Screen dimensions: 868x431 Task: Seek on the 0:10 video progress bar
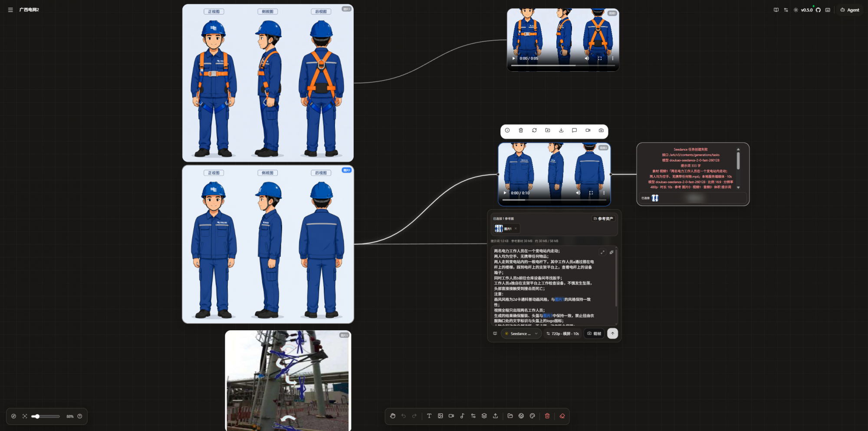click(x=554, y=200)
